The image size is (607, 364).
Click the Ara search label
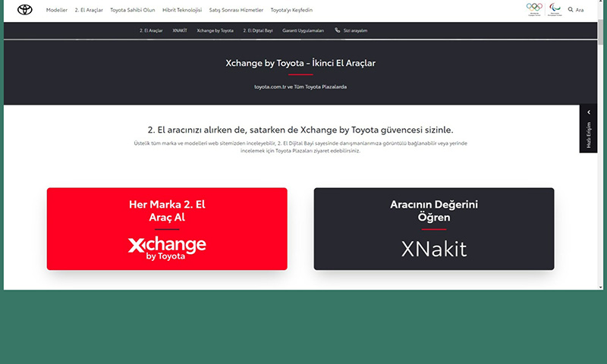[x=580, y=10]
